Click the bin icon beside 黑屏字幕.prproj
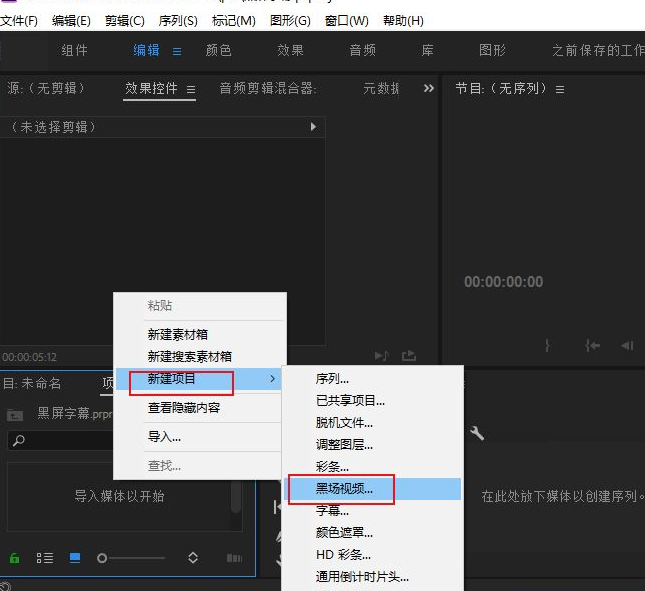The width and height of the screenshot is (645, 591). pos(15,415)
